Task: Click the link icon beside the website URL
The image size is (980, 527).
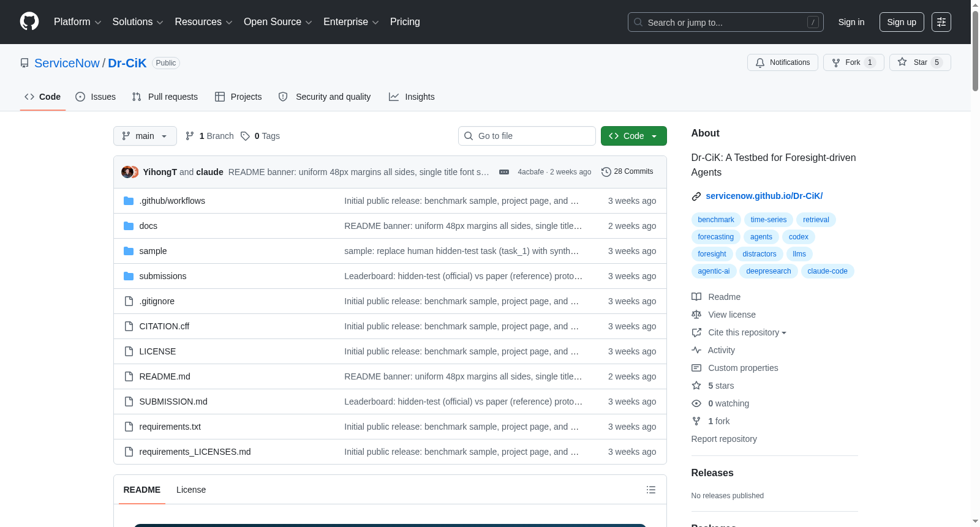Action: click(696, 196)
